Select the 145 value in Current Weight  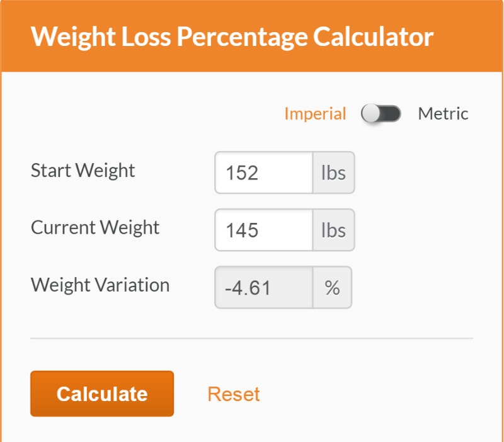click(241, 230)
